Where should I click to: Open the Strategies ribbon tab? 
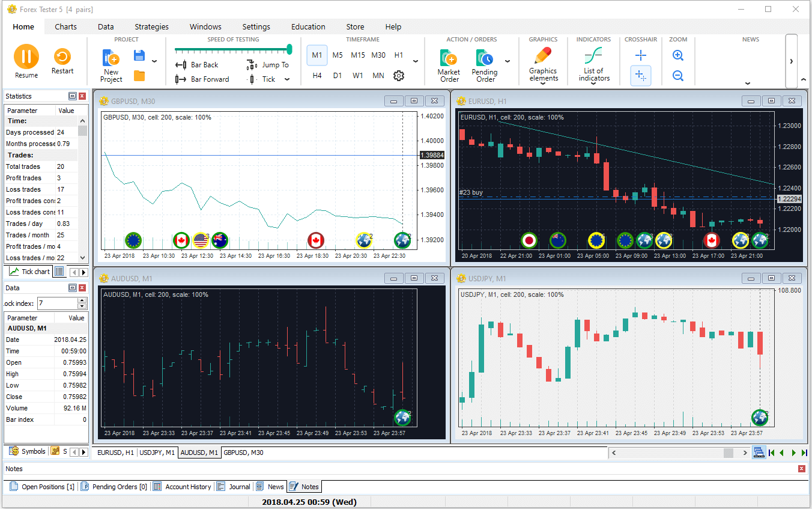tap(151, 27)
